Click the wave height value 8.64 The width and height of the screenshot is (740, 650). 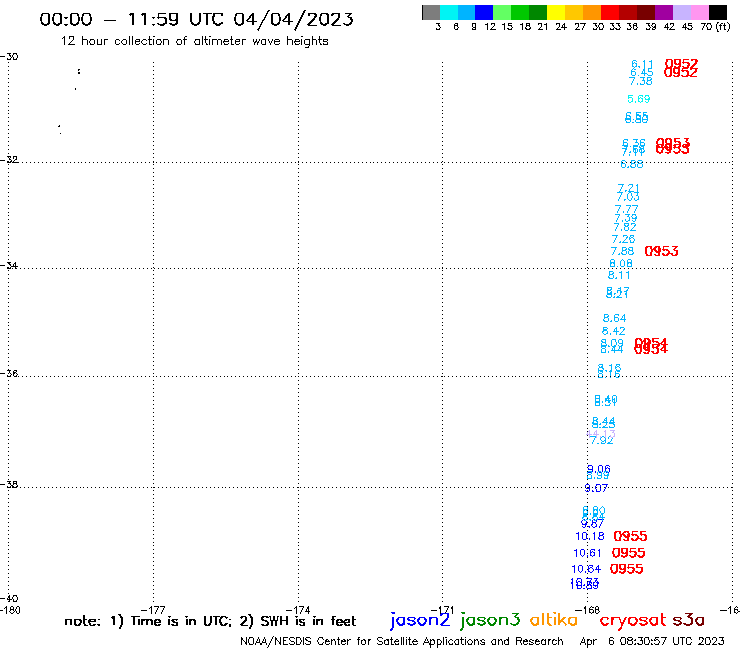tap(614, 318)
